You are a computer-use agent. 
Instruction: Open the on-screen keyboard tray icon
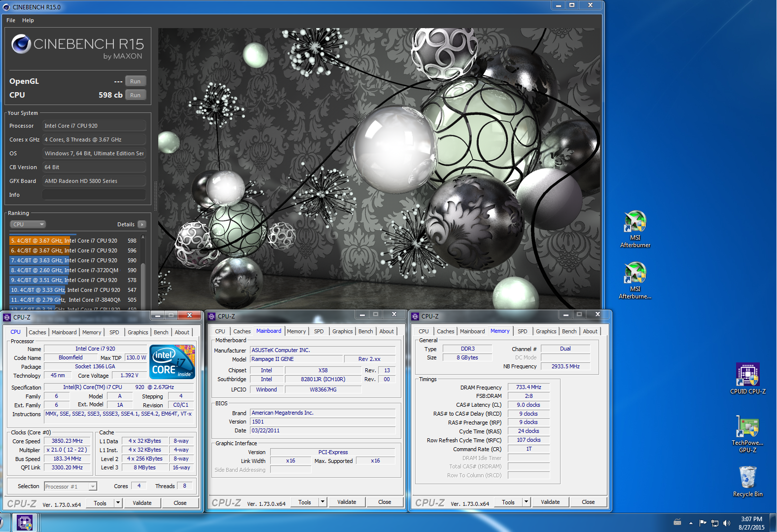pyautogui.click(x=677, y=523)
